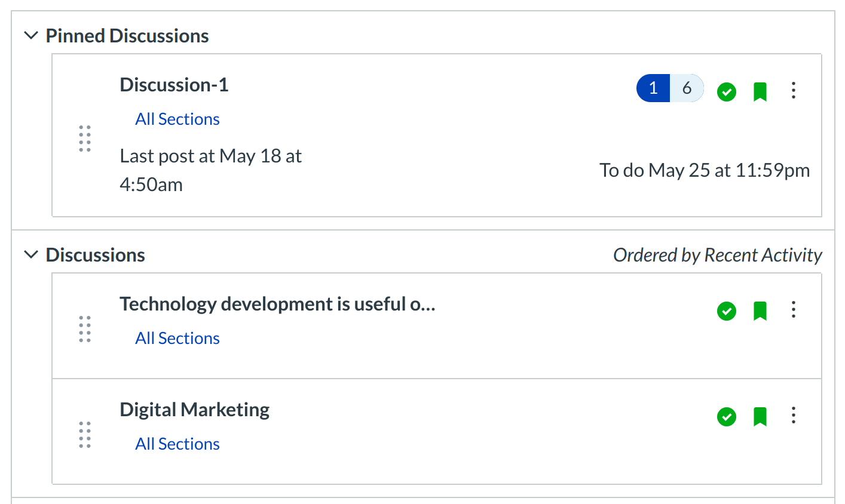Click the drag handle beside Digital Marketing
The image size is (845, 504).
85,435
